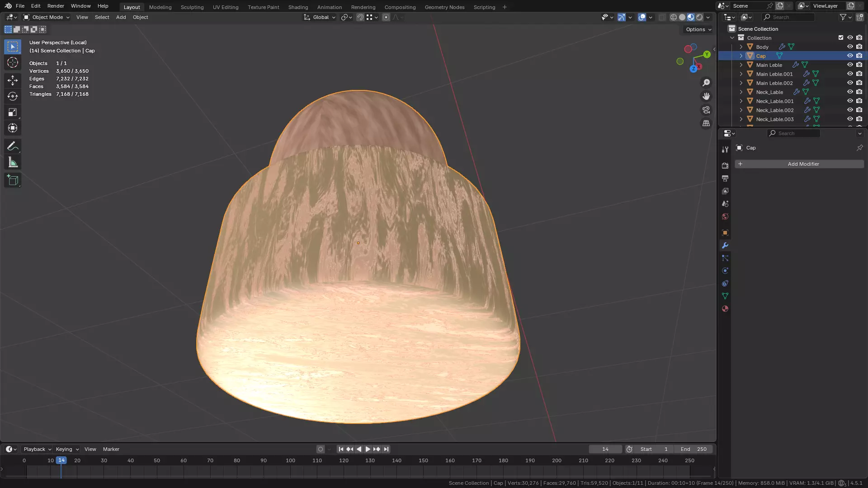Click frame 100 on the timeline

coord(290,460)
